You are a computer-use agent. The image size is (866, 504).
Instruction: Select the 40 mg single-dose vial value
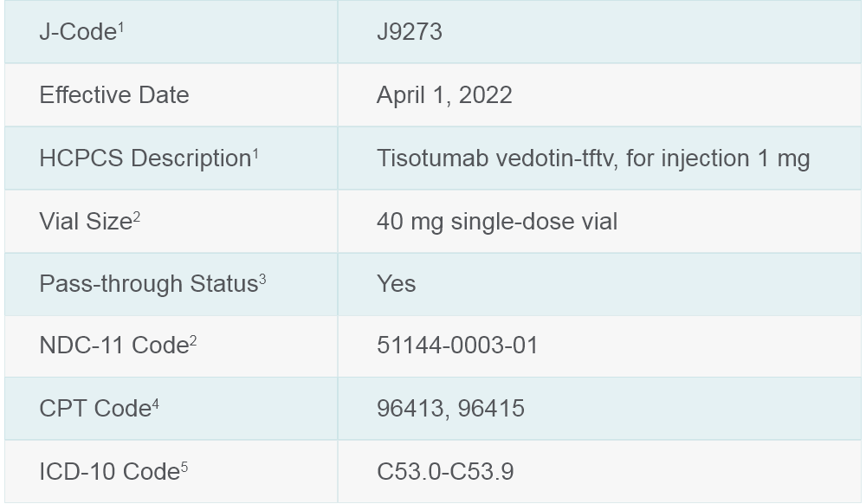pos(497,222)
